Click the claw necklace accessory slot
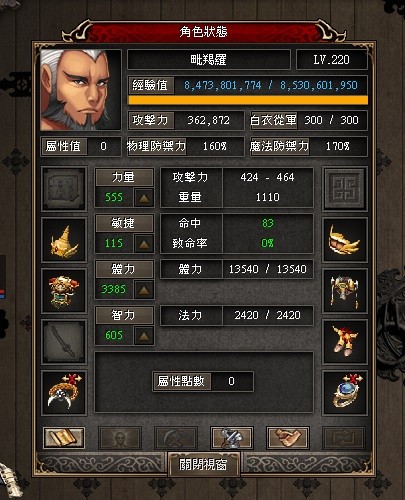 [64, 393]
